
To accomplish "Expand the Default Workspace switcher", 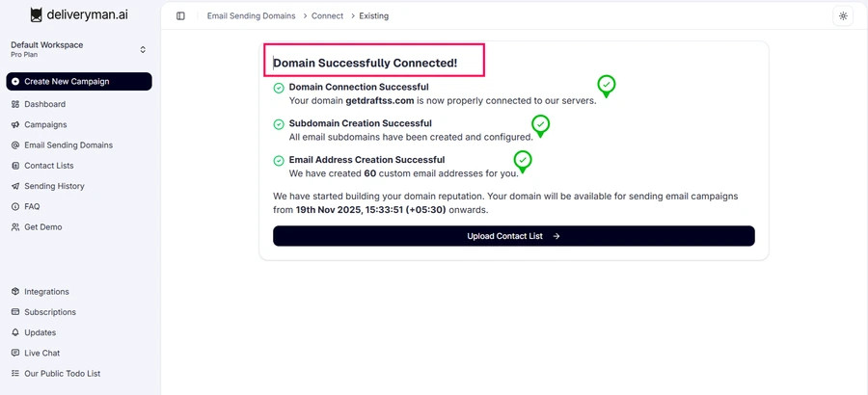I will coord(143,49).
